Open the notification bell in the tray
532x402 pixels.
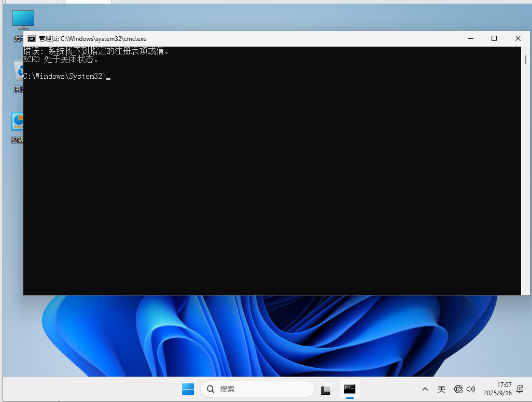pos(520,389)
